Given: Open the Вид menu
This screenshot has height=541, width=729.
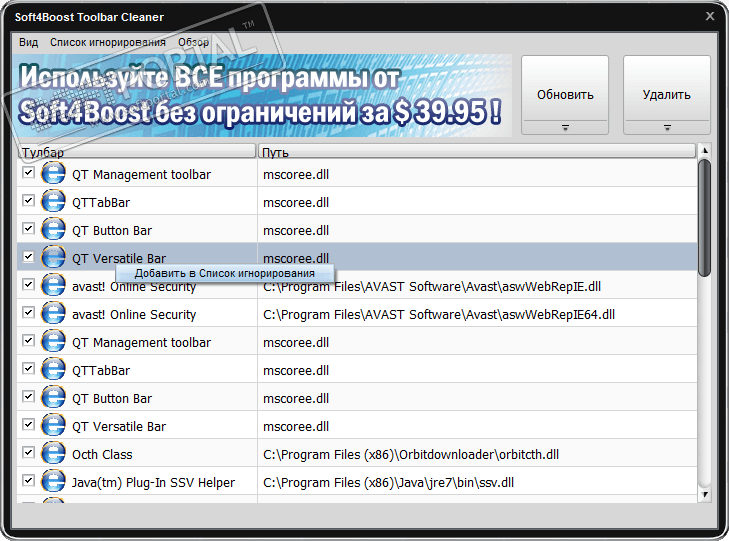Looking at the screenshot, I should pyautogui.click(x=28, y=42).
